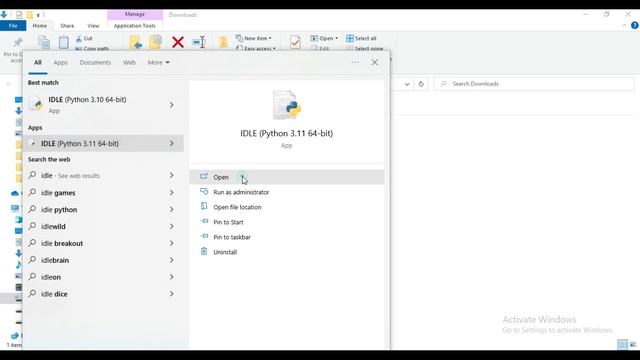Screen dimensions: 640x360
Task: Search the web for idlebrain
Action: (x=55, y=260)
